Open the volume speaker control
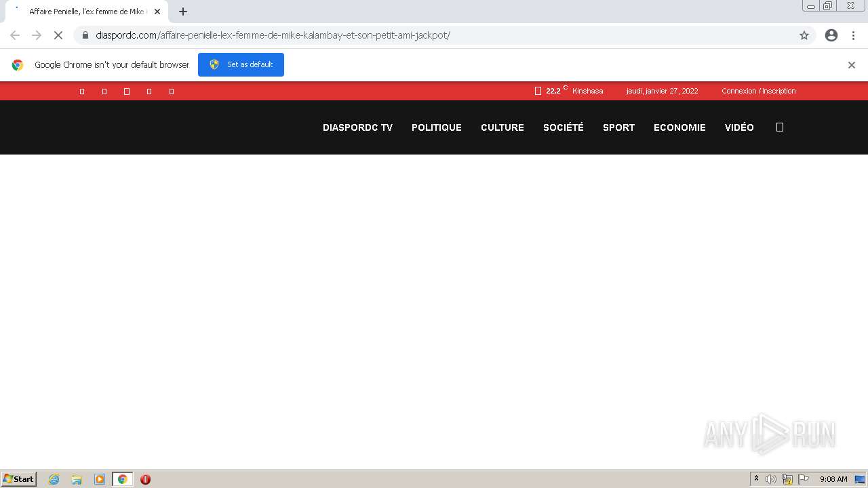Screen dimensions: 868x488 (771, 479)
